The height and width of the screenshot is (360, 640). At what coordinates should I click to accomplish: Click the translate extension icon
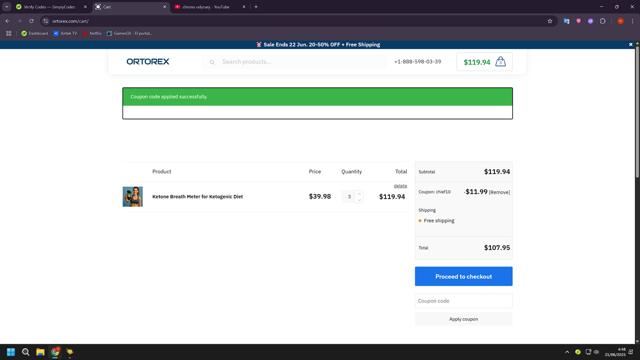coord(567,21)
